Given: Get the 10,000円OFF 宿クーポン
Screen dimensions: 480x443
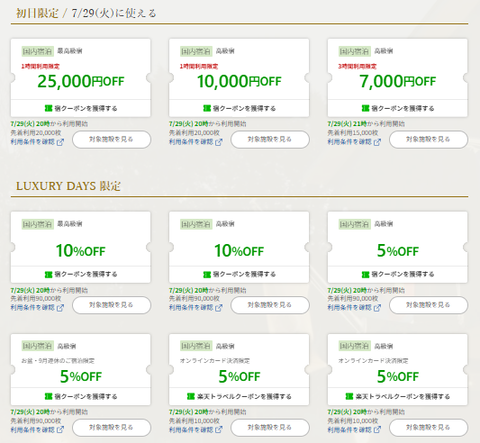Looking at the screenshot, I should [239, 108].
